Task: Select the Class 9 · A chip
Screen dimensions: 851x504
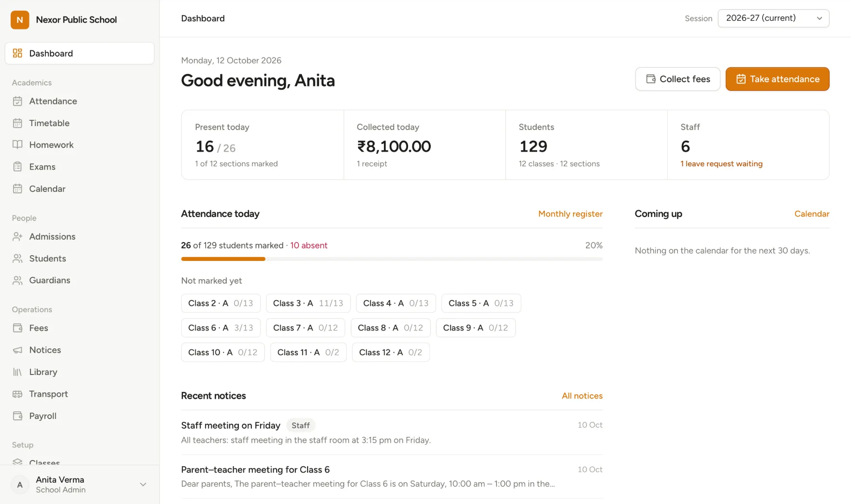Action: pos(476,328)
